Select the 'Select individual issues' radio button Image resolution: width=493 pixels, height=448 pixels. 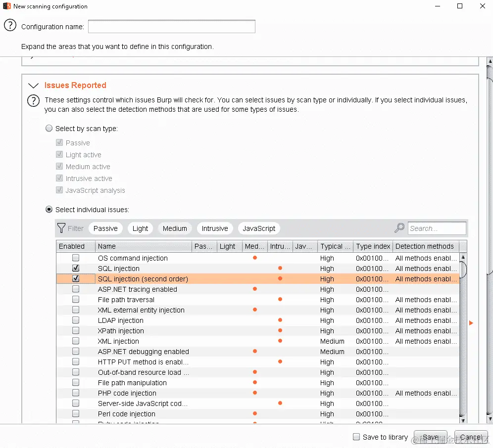(x=49, y=209)
